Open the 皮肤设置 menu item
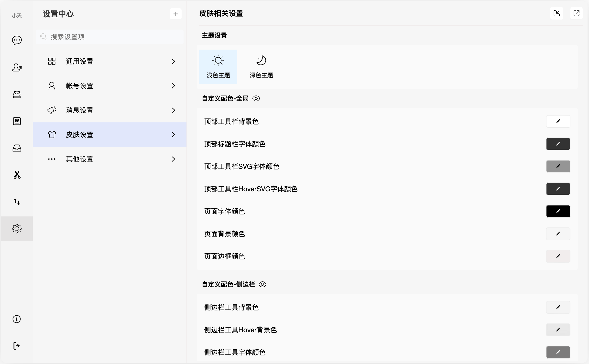The image size is (589, 364). 110,135
